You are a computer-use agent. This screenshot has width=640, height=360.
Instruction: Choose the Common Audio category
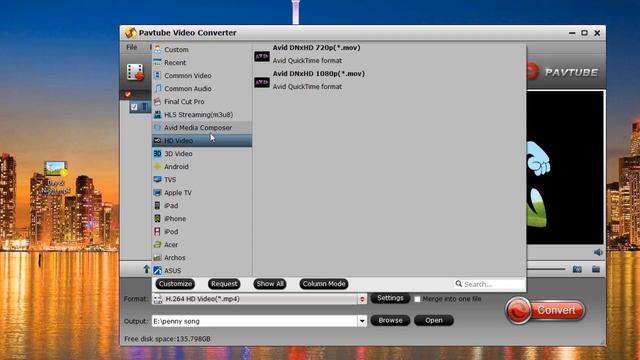pos(202,89)
